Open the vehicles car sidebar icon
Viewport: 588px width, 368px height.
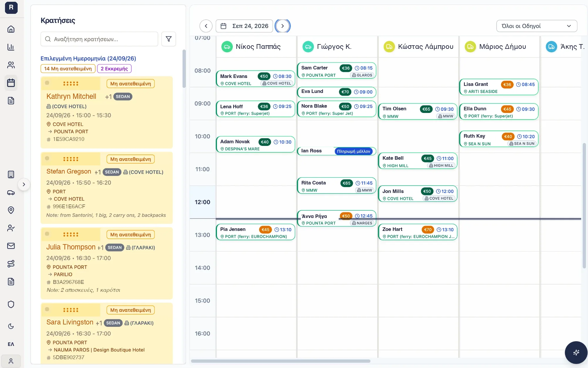coord(11,193)
